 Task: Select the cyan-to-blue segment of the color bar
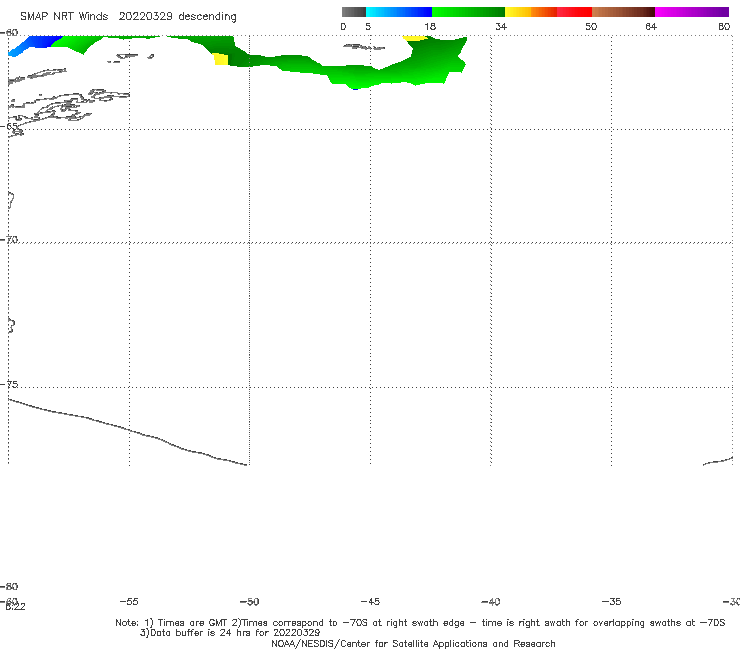pos(399,12)
